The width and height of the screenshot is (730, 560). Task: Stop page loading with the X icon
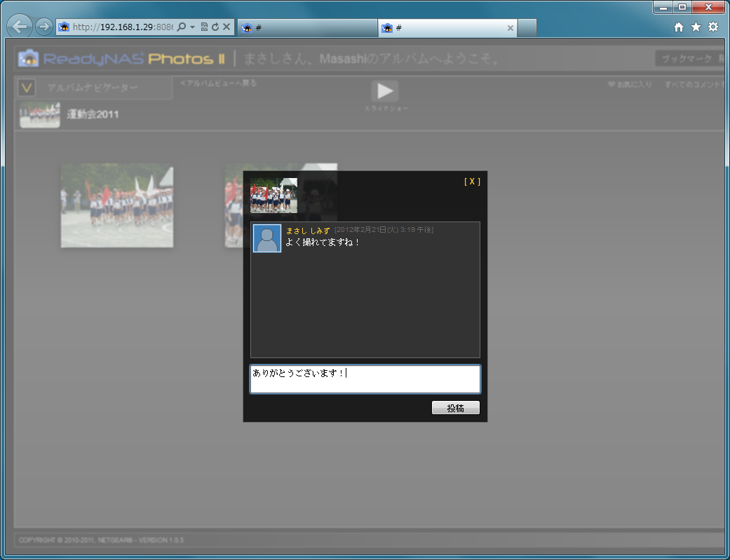pos(227,27)
